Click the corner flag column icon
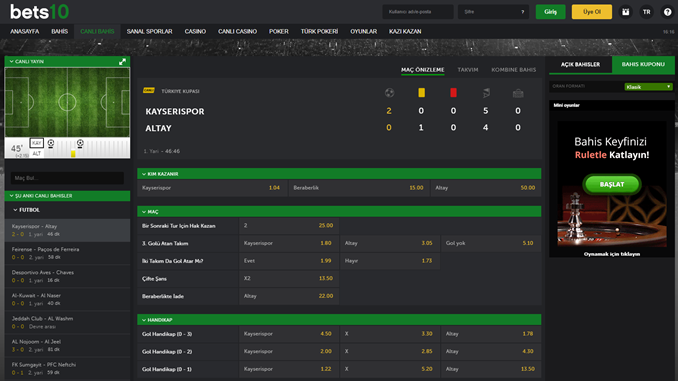 486,93
